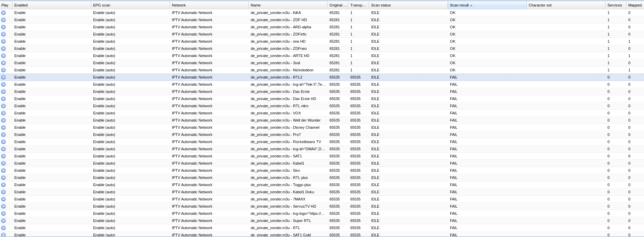Play the Kabel1 Doku mux
This screenshot has height=237, width=644.
(3, 192)
